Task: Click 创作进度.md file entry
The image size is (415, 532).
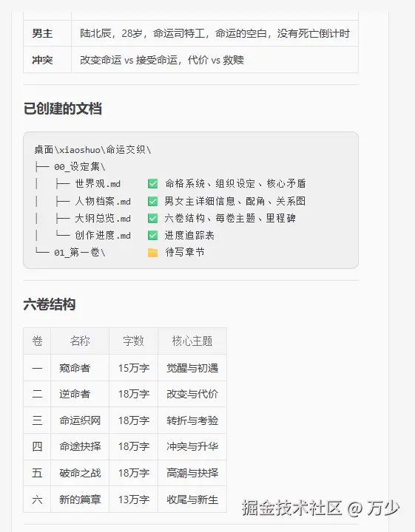Action: 103,235
